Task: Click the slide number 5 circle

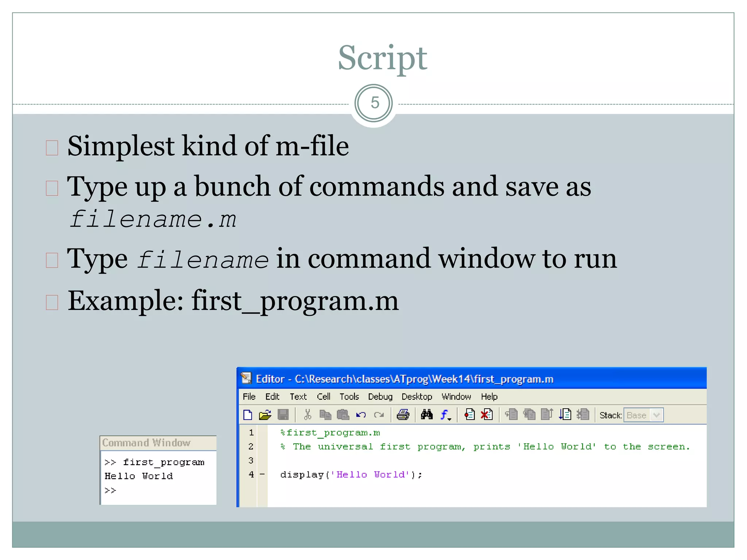Action: (x=373, y=103)
